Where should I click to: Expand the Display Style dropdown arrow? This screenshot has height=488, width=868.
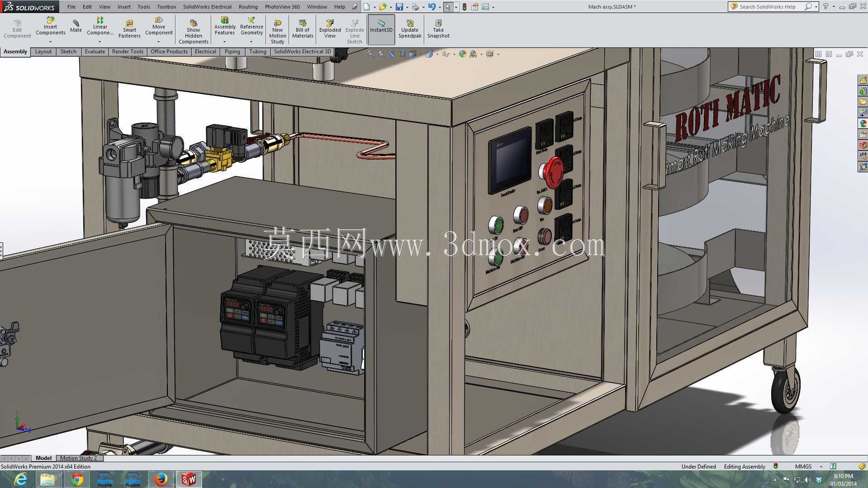437,54
